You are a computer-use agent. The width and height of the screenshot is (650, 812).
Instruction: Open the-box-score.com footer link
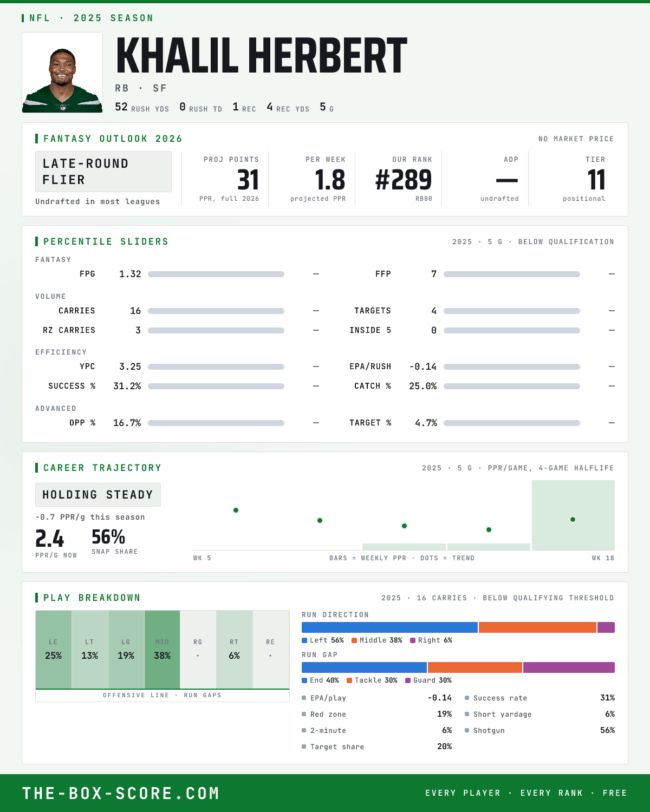121,793
